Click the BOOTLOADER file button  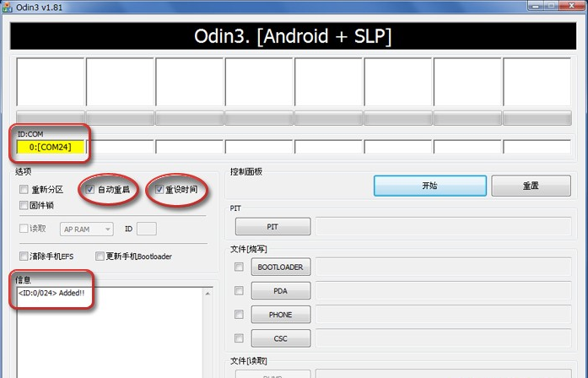click(281, 267)
